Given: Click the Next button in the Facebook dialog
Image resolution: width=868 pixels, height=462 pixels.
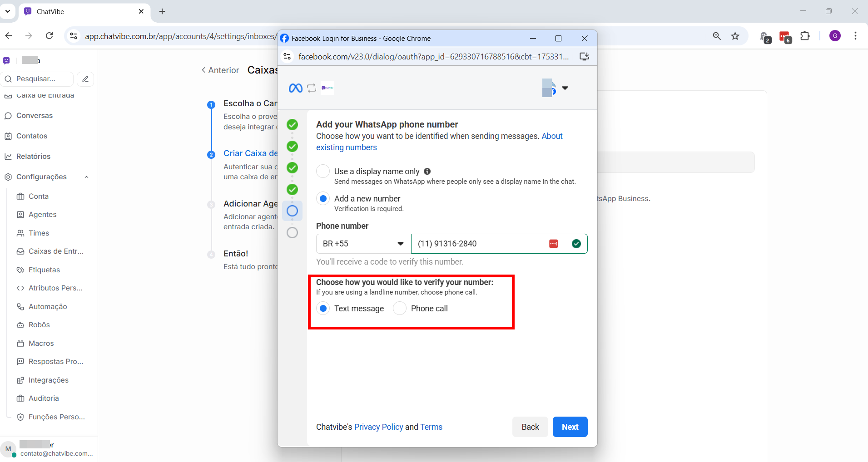Looking at the screenshot, I should click(570, 427).
